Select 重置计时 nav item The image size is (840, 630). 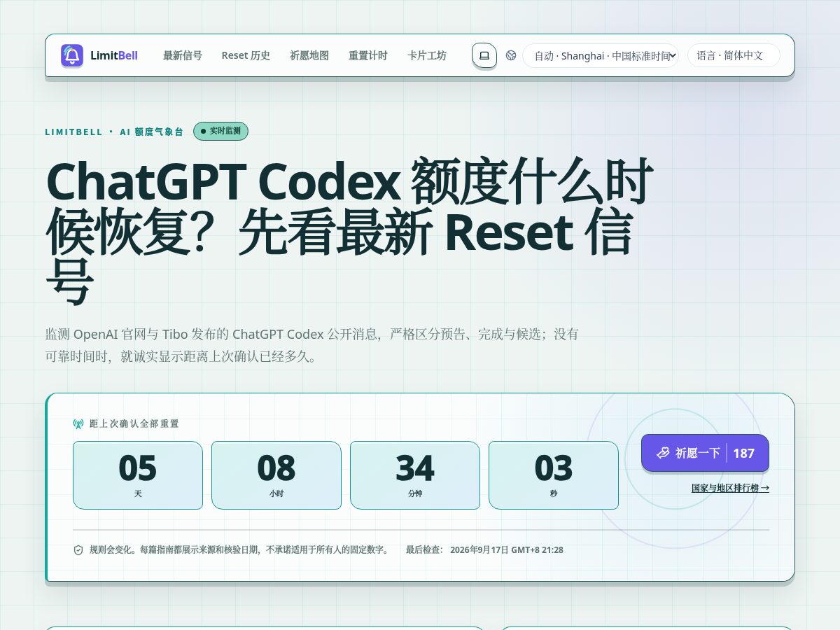368,55
